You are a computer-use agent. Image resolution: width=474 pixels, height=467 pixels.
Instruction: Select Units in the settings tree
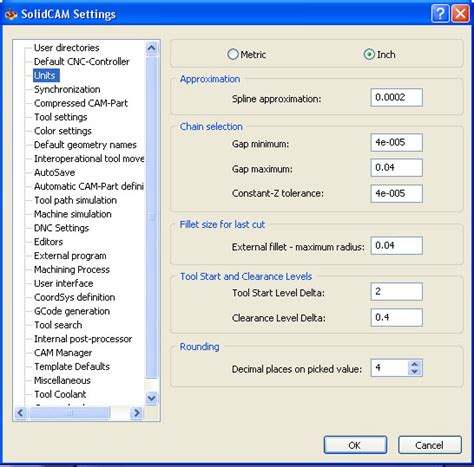(45, 76)
